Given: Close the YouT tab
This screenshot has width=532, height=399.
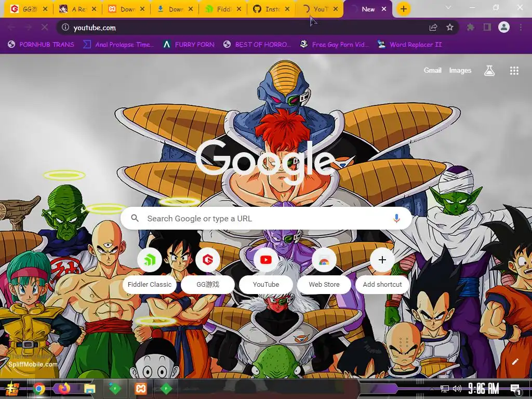Looking at the screenshot, I should coord(336,9).
